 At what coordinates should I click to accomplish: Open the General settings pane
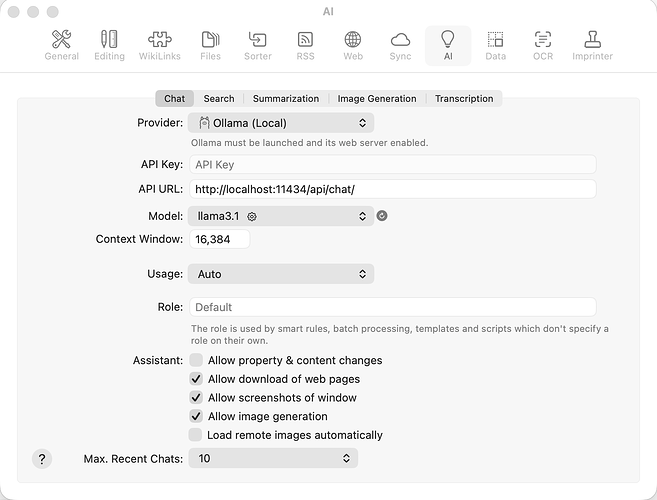click(x=62, y=46)
